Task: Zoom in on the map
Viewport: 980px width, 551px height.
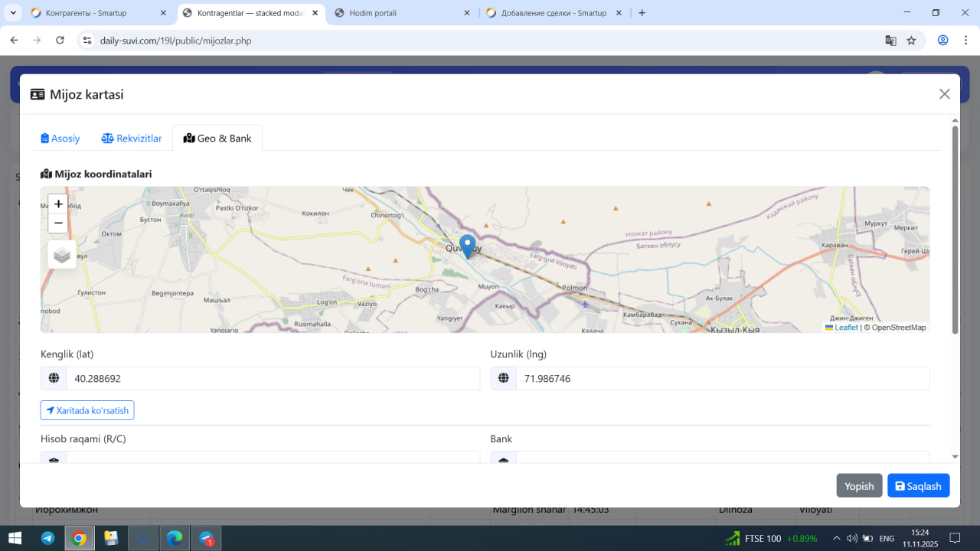Action: click(58, 204)
